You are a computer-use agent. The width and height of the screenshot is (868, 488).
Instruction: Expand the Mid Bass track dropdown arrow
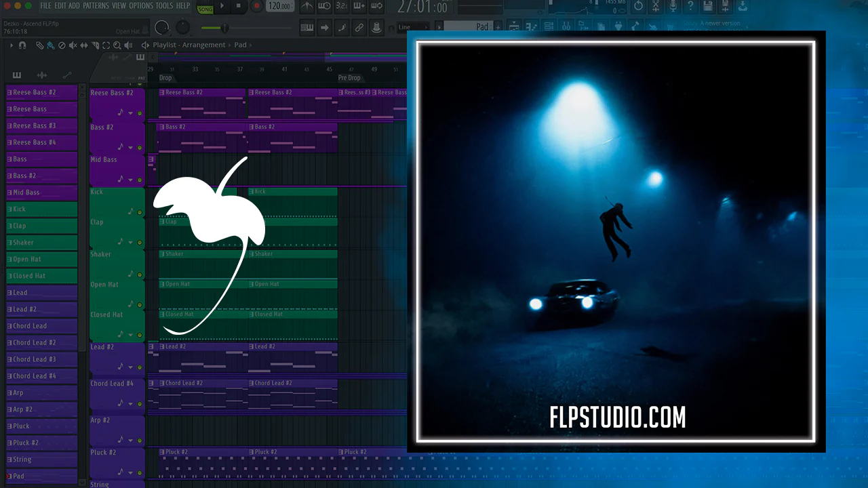(131, 180)
